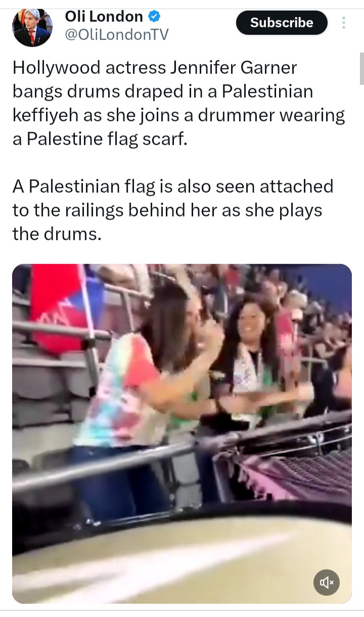Play the embedded tweet video
Viewport: 364px width, 617px height.
point(182,434)
